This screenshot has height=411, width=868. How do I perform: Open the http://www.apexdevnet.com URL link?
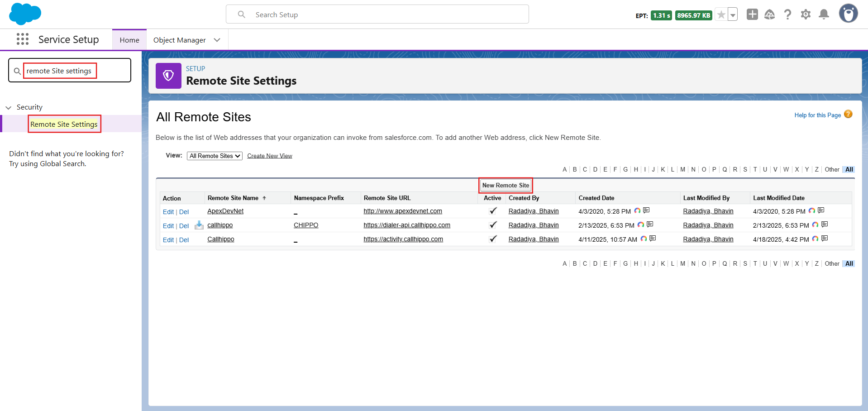click(x=403, y=211)
